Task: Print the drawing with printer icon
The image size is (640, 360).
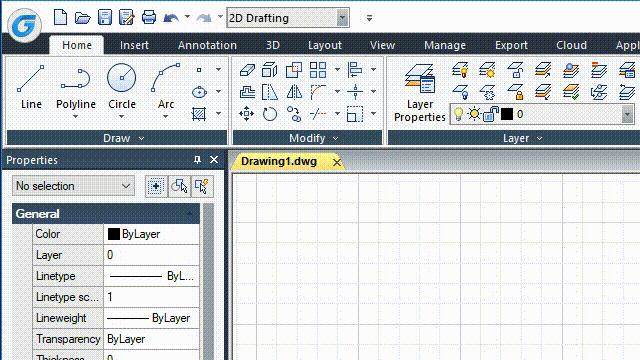Action: (x=149, y=18)
